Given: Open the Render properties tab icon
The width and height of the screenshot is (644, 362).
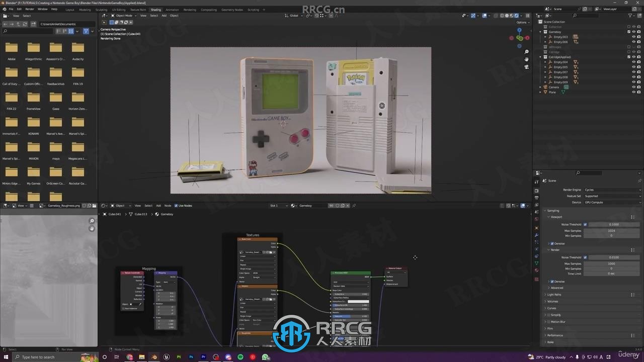Looking at the screenshot, I should tap(536, 191).
